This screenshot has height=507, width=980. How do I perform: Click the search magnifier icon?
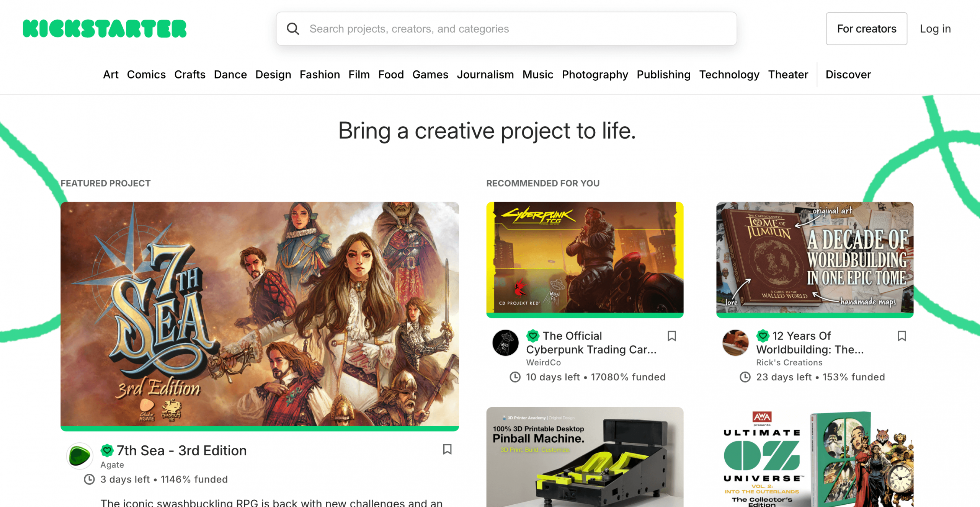coord(293,29)
